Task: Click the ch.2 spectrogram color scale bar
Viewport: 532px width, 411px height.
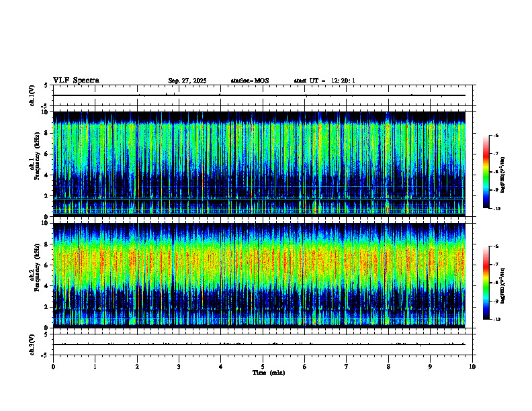Action: pyautogui.click(x=486, y=283)
